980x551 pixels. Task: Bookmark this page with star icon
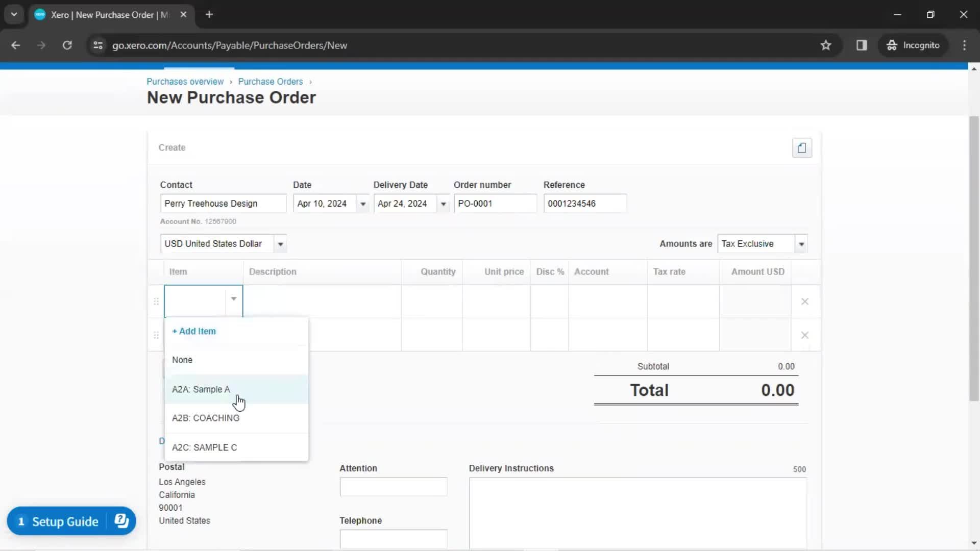[825, 45]
